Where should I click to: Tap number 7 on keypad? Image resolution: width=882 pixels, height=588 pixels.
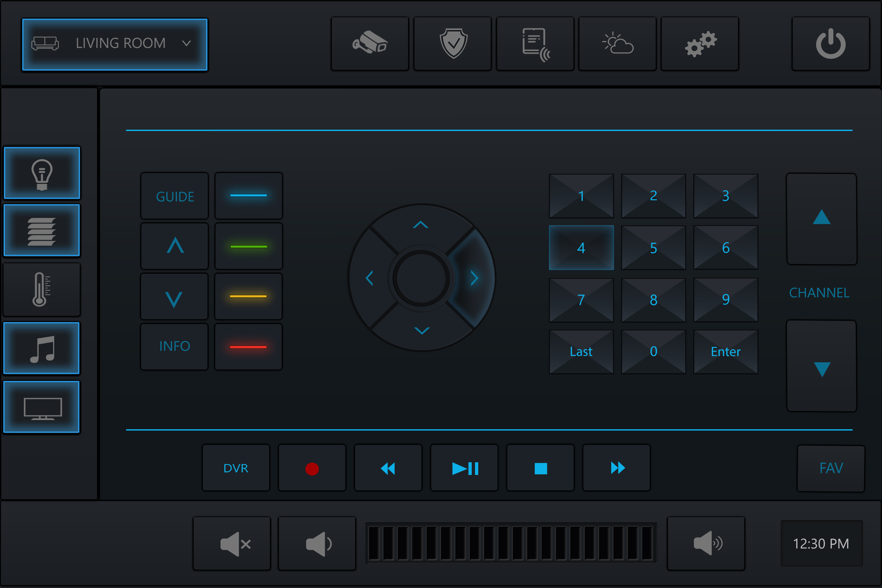pyautogui.click(x=581, y=300)
